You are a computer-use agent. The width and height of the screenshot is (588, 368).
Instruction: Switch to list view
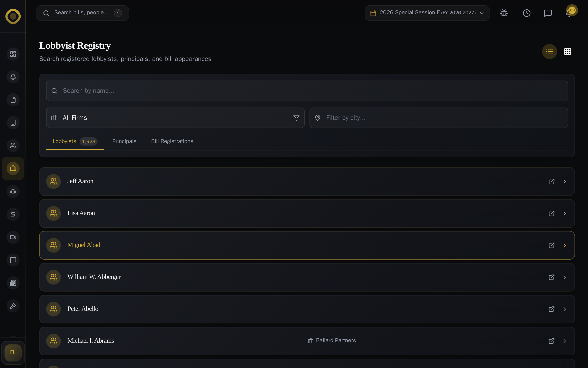[549, 51]
